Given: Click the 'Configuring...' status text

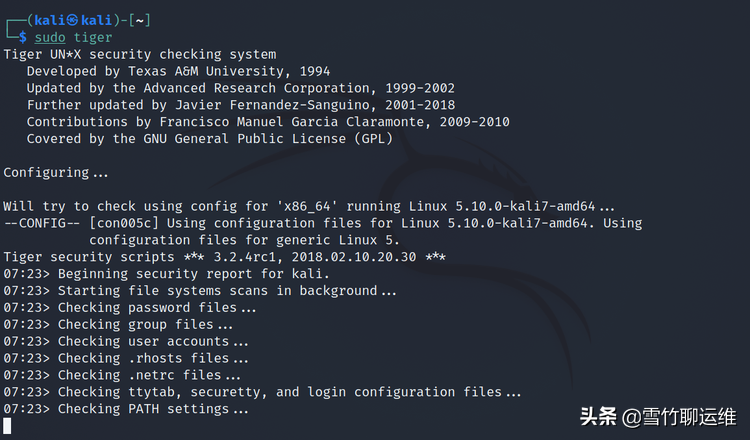Looking at the screenshot, I should [x=56, y=173].
